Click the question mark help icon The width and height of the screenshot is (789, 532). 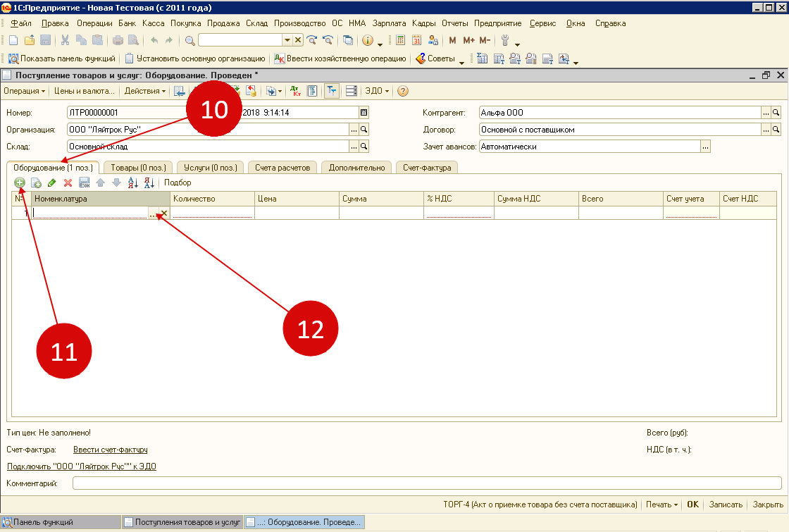coord(403,91)
